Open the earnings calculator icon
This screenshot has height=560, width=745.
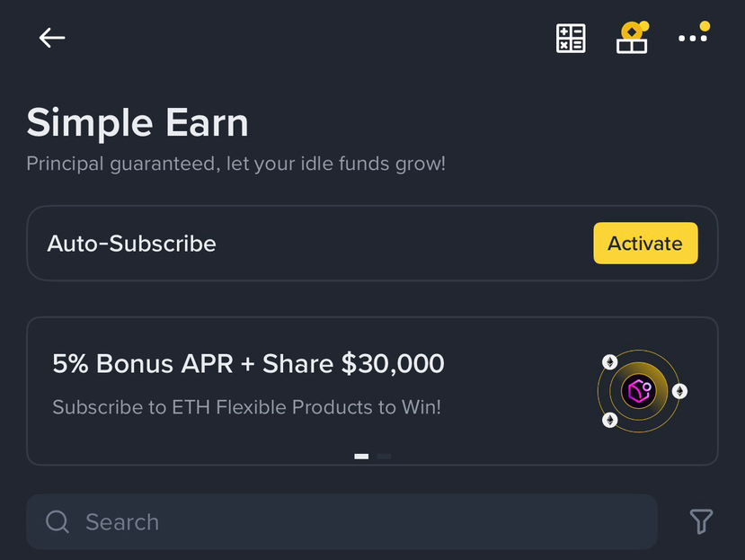571,38
